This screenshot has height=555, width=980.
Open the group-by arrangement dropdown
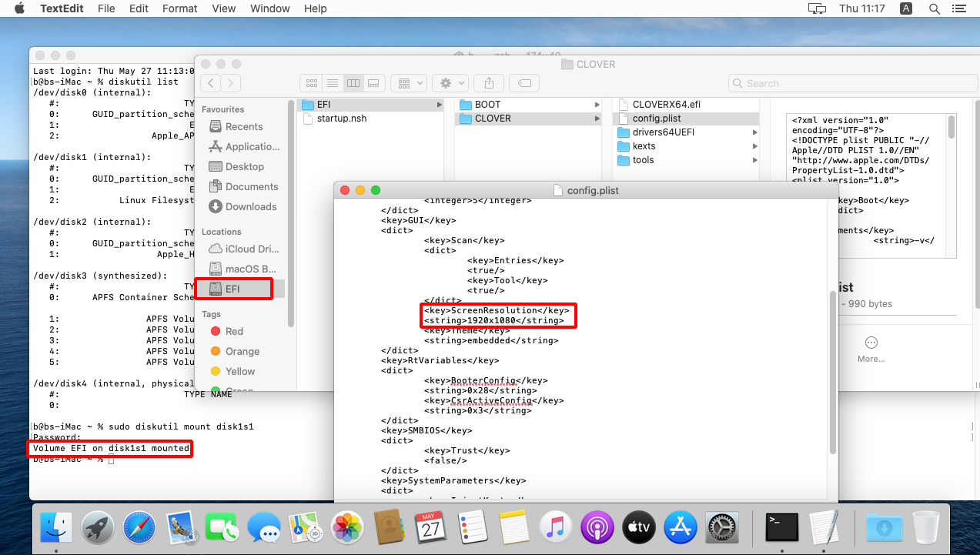click(x=409, y=83)
